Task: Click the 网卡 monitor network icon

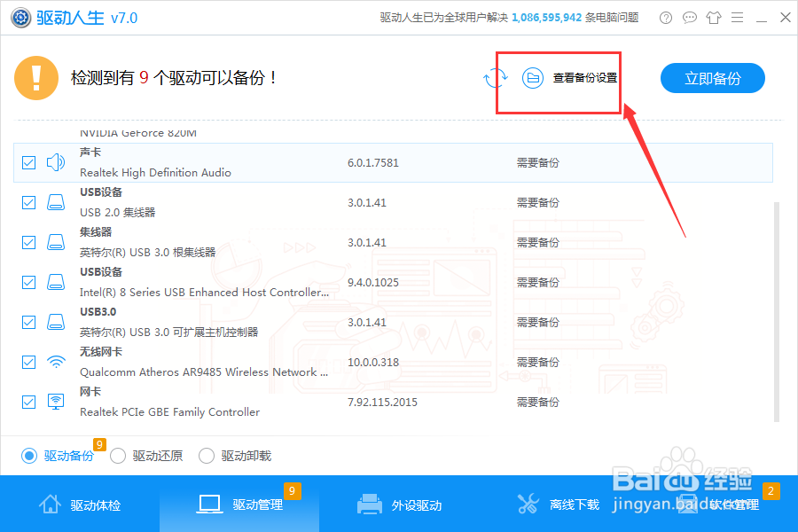Action: pyautogui.click(x=56, y=402)
